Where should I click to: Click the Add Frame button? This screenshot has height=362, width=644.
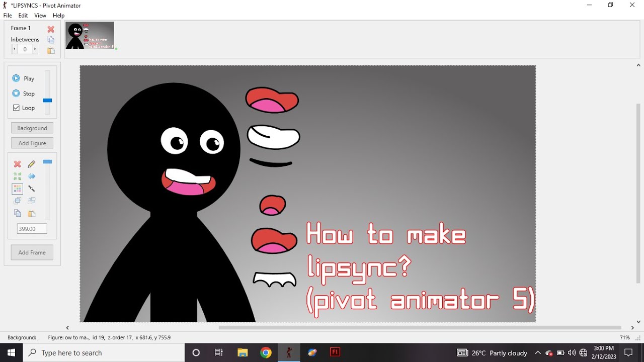pos(32,252)
